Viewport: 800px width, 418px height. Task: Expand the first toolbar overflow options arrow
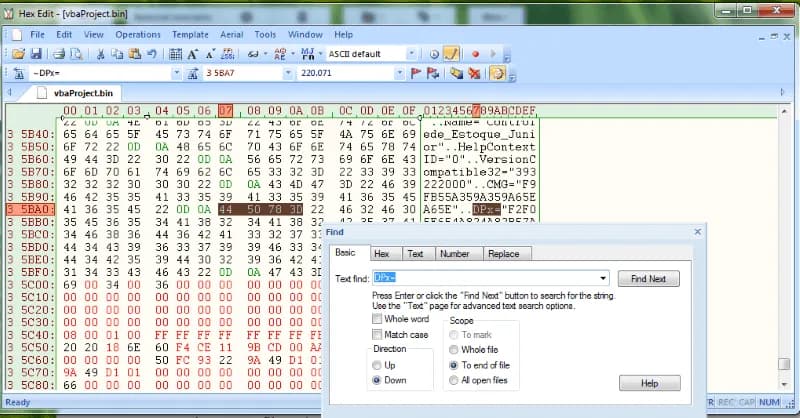[507, 55]
